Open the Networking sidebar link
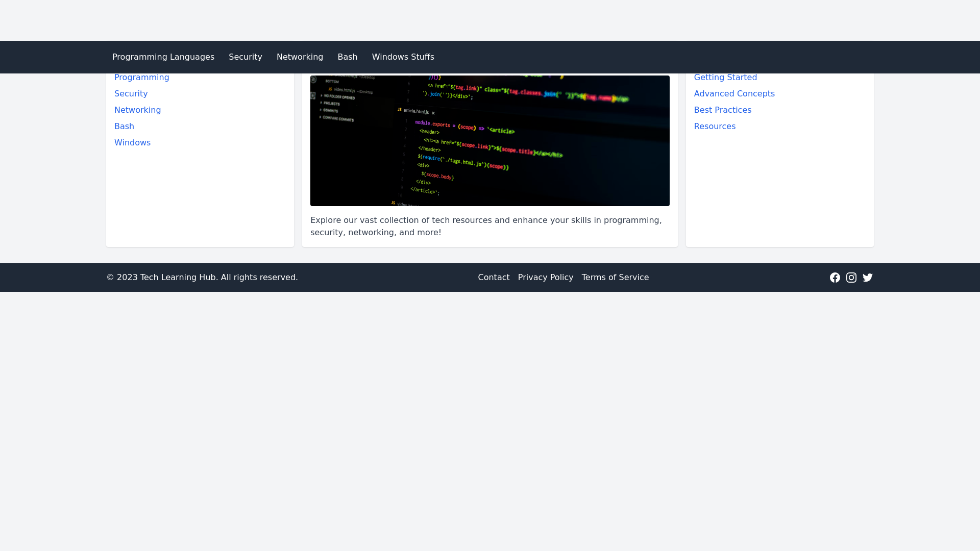This screenshot has width=980, height=551. click(x=137, y=110)
